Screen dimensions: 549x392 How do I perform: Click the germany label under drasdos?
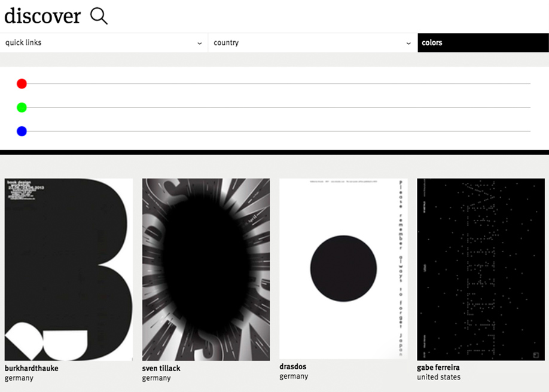pos(294,376)
